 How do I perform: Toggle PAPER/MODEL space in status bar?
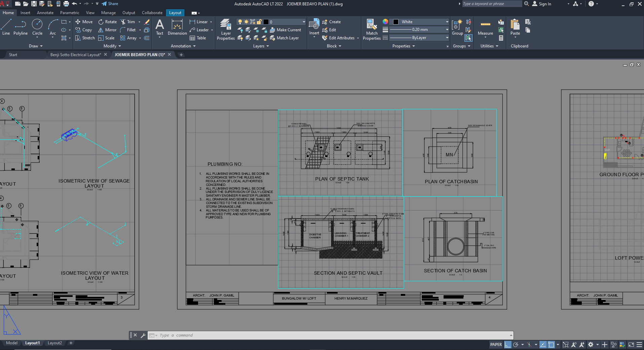(496, 345)
